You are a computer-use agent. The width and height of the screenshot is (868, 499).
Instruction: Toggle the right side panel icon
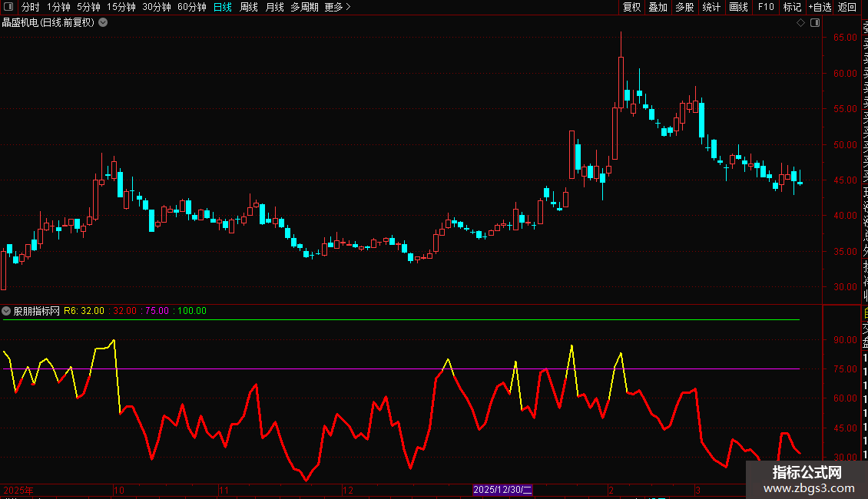coord(815,23)
